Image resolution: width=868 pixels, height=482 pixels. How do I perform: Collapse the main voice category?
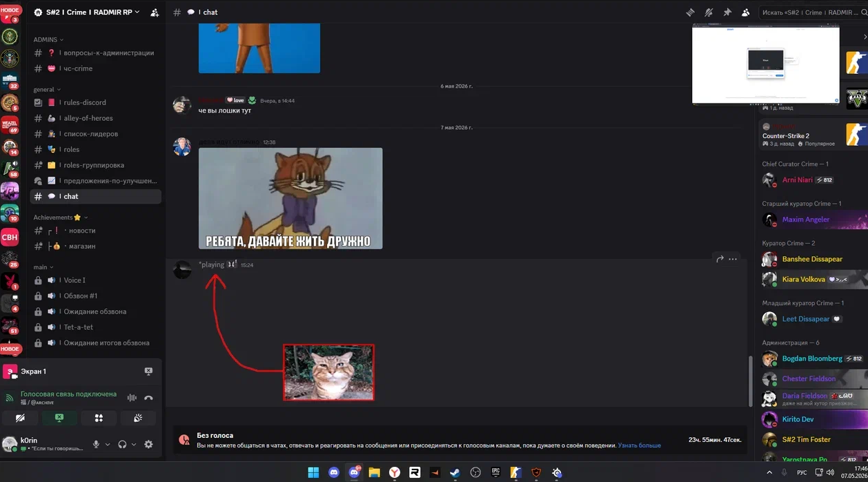pyautogui.click(x=43, y=267)
